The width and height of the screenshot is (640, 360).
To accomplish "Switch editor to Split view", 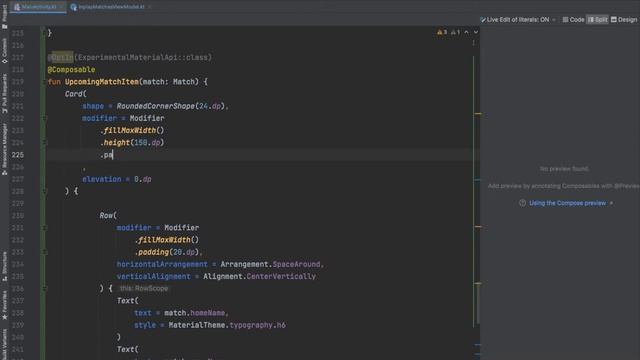I will coord(598,20).
